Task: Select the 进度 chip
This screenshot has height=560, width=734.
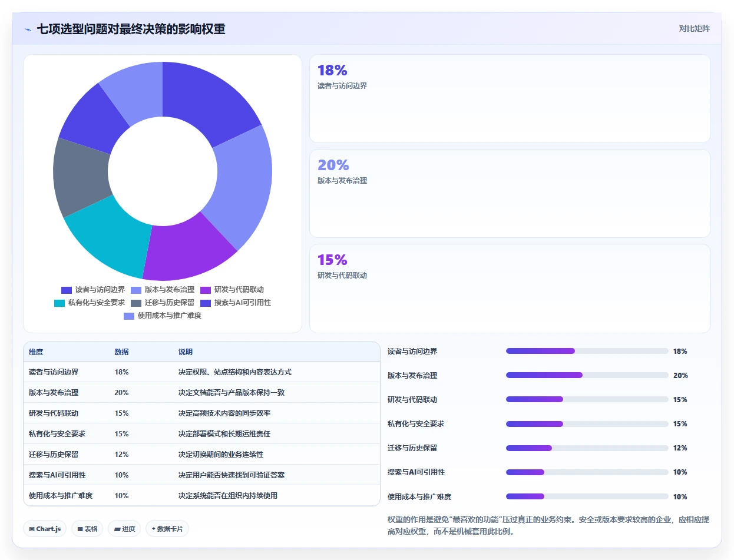Action: pyautogui.click(x=124, y=529)
